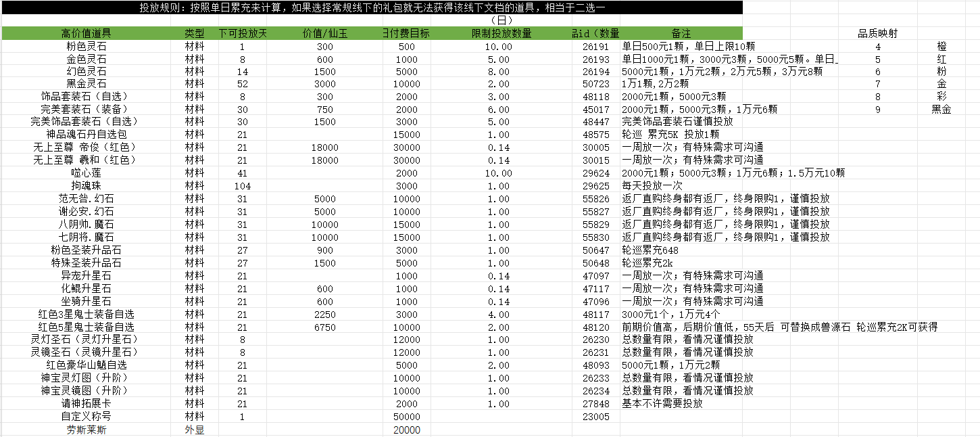
Task: Select the 高价值道具 header cell
Action: point(86,33)
